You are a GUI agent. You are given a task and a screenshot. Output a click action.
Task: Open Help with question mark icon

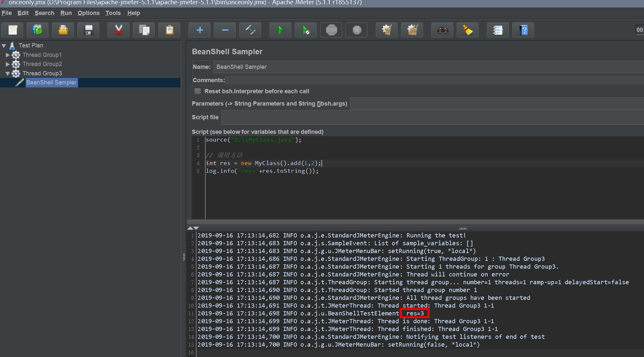coord(523,30)
